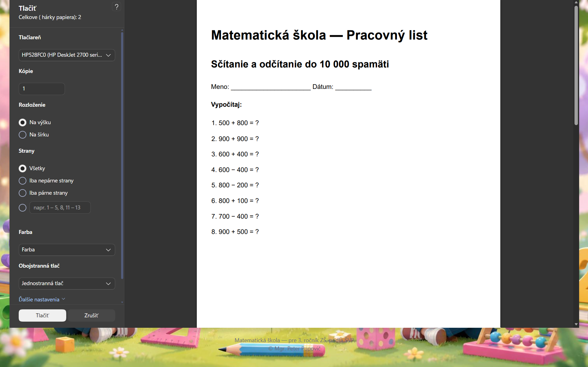
Task: Click the 'Sčítanie a odčítanie do 10 000 spamäti' subheading
Action: 300,64
